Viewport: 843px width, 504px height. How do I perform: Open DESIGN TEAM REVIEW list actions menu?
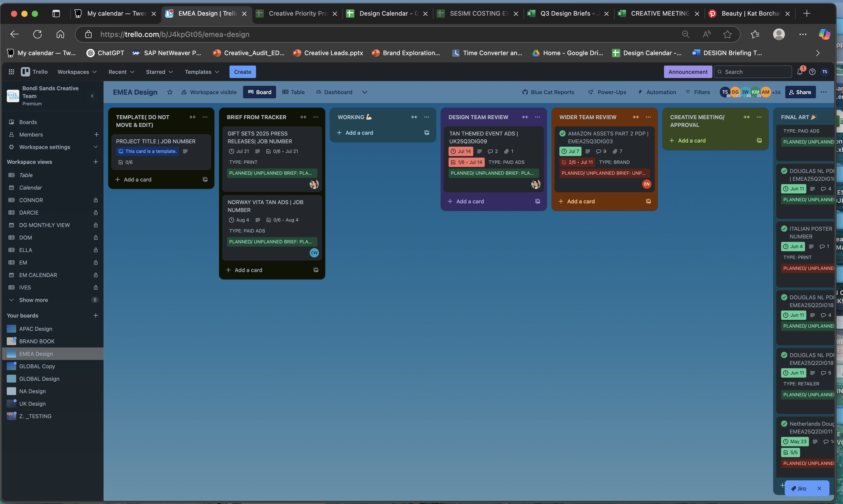537,117
